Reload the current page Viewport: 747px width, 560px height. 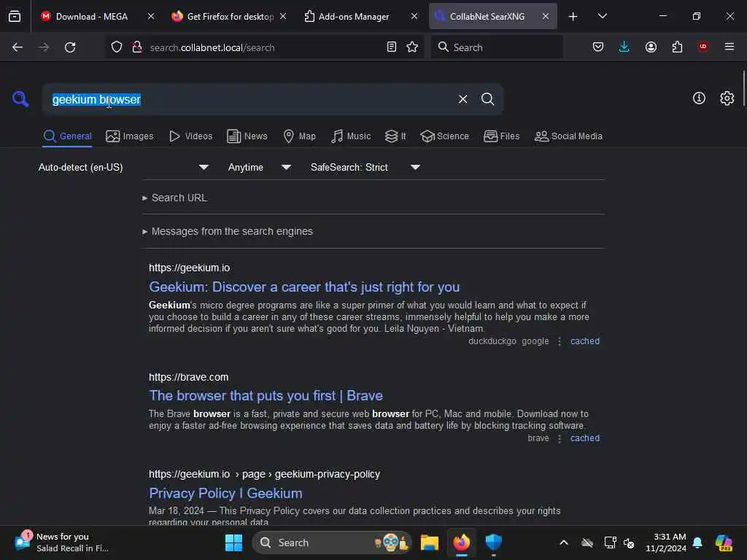(70, 47)
